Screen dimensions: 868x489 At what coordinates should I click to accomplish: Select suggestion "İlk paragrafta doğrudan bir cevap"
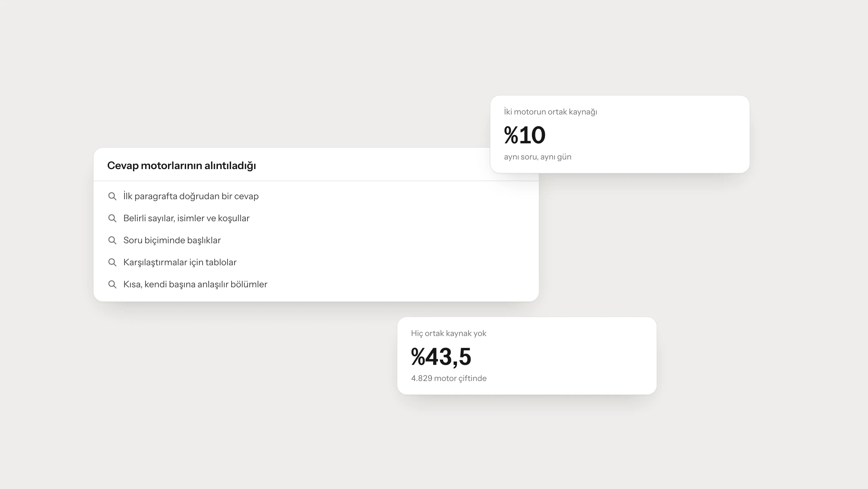click(x=316, y=196)
